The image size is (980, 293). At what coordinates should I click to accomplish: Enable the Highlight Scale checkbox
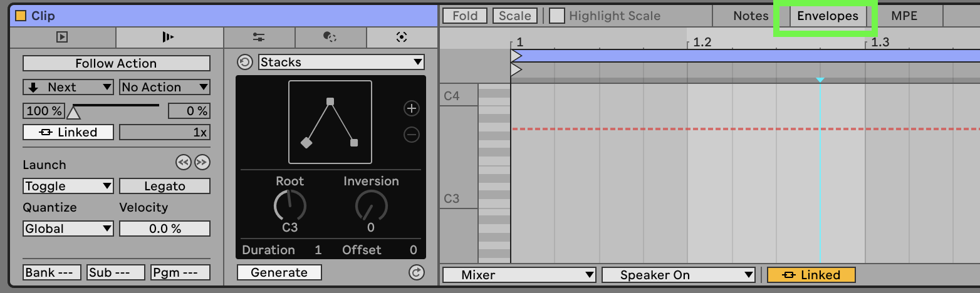click(x=556, y=16)
